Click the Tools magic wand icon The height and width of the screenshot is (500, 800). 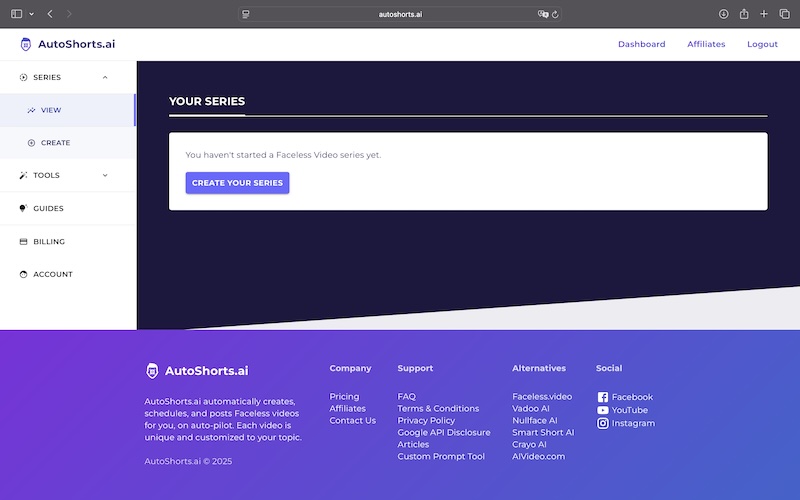pyautogui.click(x=23, y=176)
